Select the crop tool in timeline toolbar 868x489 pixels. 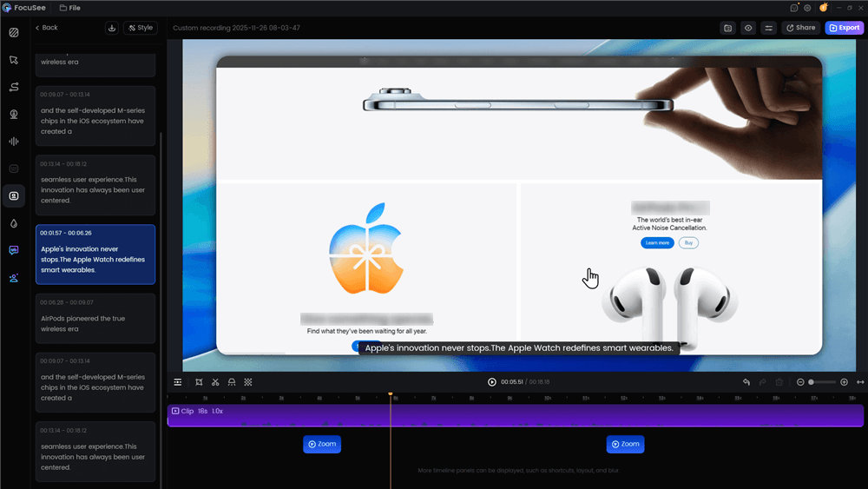pyautogui.click(x=199, y=382)
